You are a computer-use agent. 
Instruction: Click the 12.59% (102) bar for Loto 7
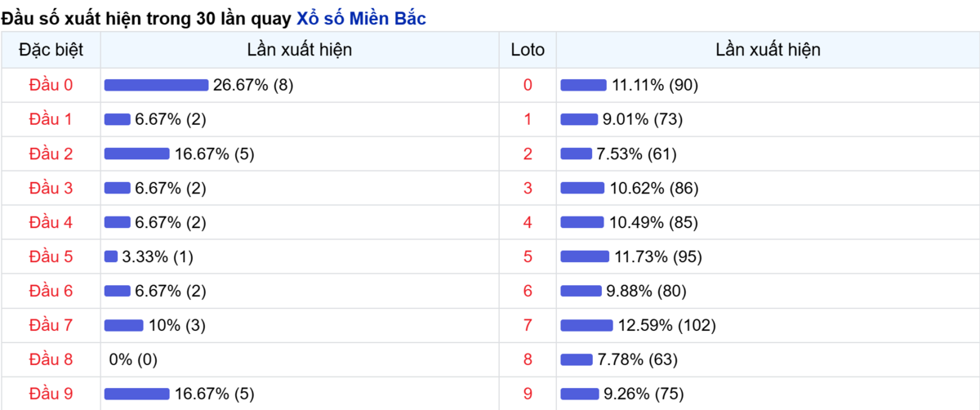pyautogui.click(x=587, y=325)
